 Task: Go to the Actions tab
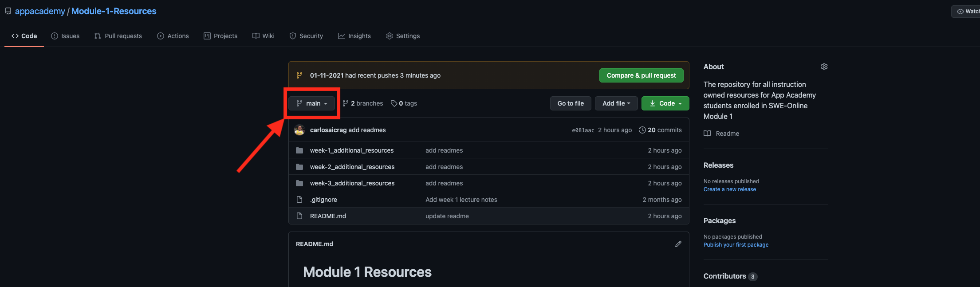[x=173, y=36]
